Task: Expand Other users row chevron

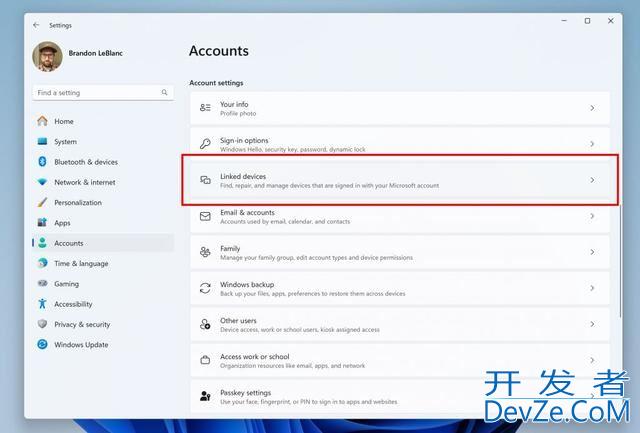Action: click(592, 324)
